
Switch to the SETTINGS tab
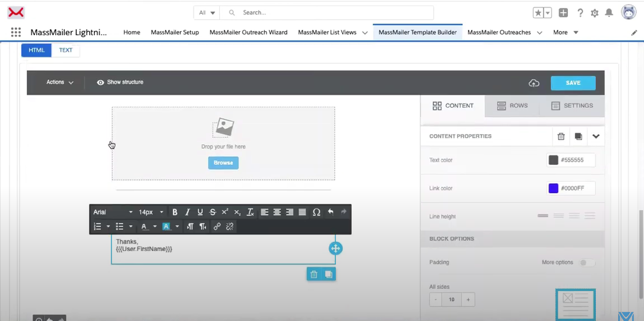[572, 106]
